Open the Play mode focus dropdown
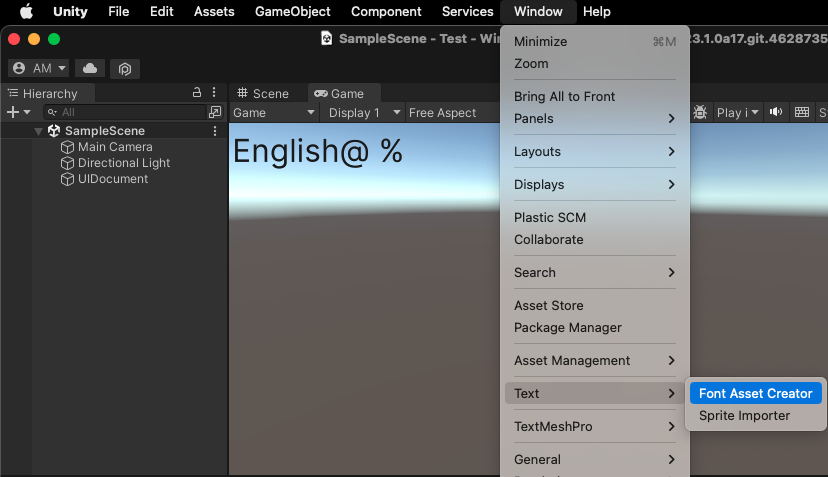This screenshot has width=828, height=477. (738, 113)
